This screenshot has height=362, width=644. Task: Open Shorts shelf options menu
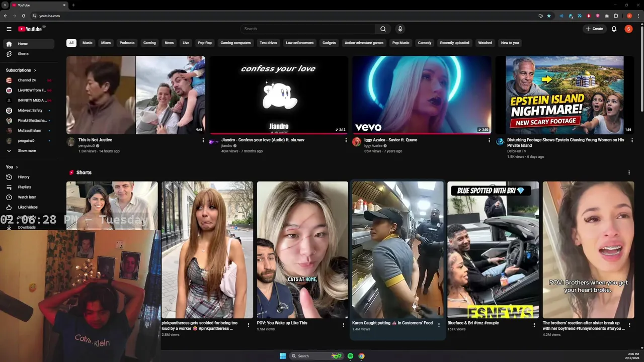tap(629, 172)
